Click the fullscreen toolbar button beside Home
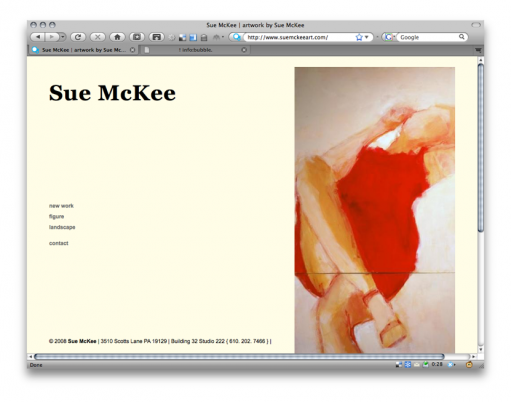The height and width of the screenshot is (402, 511). coord(137,37)
